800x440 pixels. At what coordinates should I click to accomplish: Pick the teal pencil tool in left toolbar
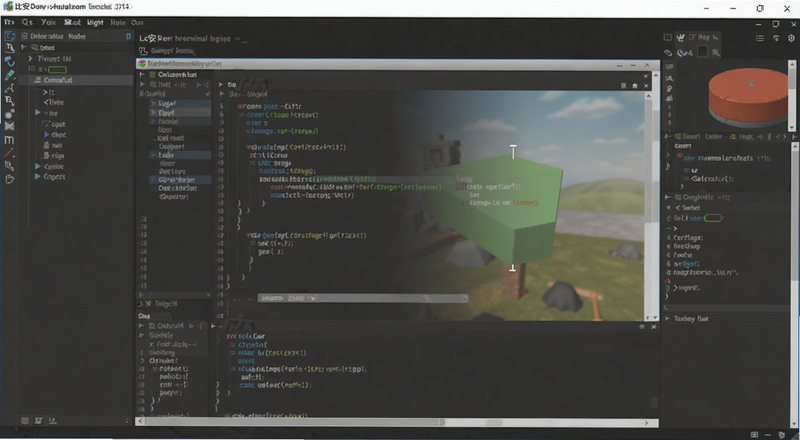click(x=10, y=75)
